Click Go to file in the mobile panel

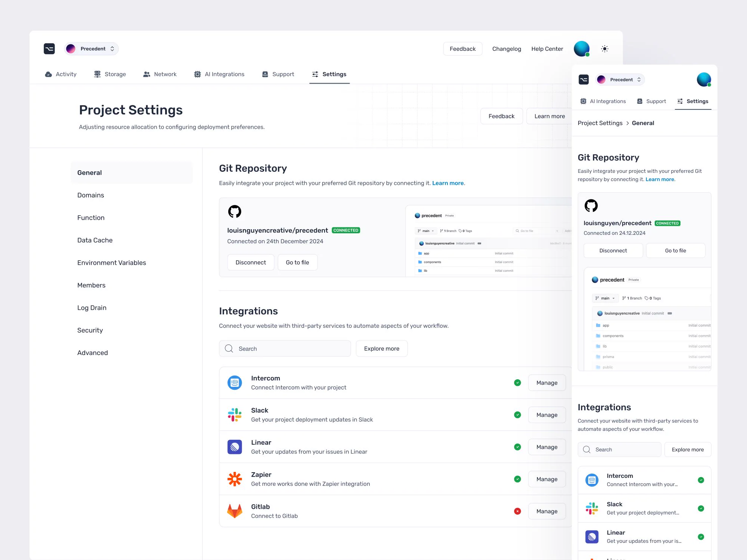point(675,251)
